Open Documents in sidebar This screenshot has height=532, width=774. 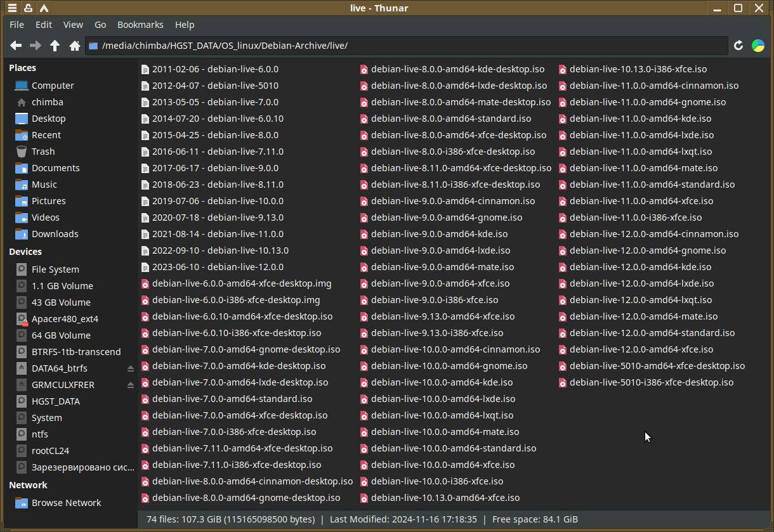point(48,168)
